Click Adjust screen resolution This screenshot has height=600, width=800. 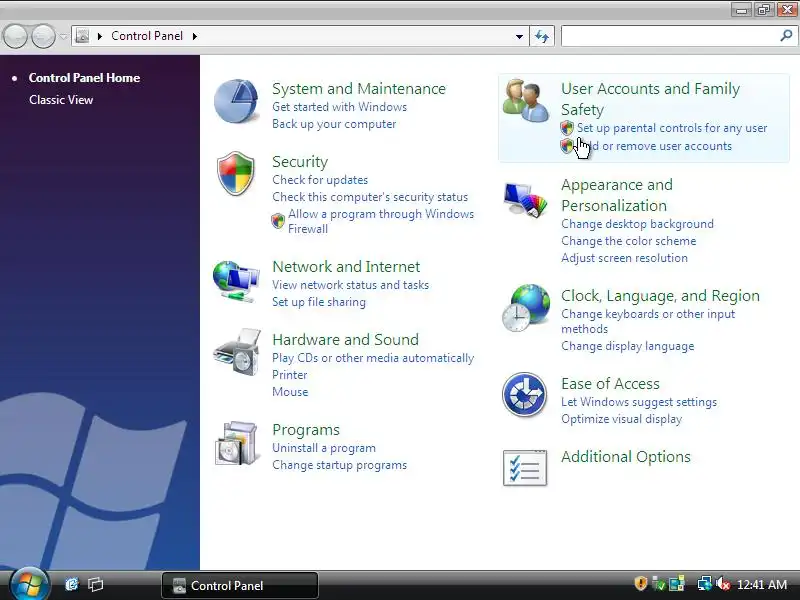(624, 258)
